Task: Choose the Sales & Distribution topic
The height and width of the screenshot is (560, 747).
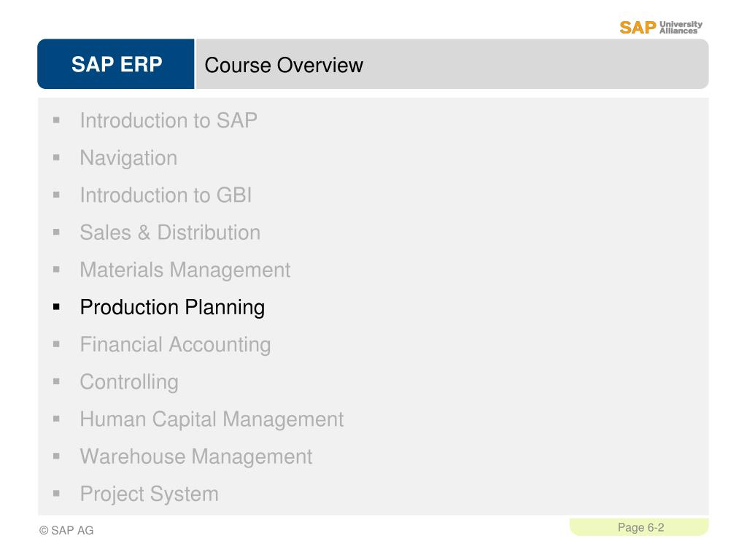Action: click(x=170, y=233)
